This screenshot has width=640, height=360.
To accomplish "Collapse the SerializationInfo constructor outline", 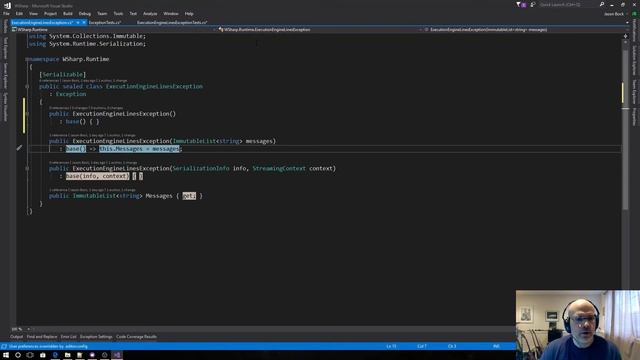I will pos(27,168).
